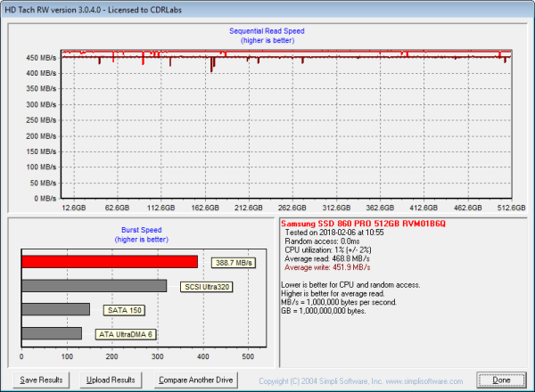Screen dimensions: 535x392
Task: Click Done to close the results
Action: coord(501,380)
